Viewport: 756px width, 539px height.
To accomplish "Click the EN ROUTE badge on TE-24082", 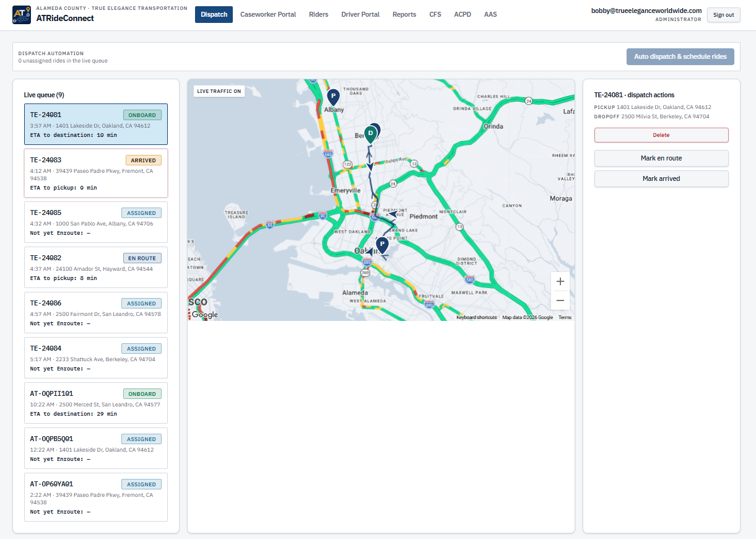I will [142, 258].
